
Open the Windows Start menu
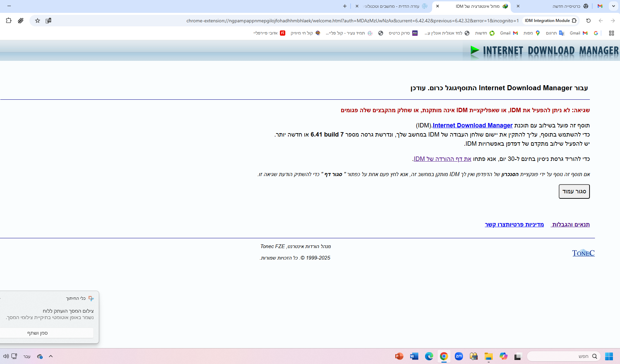tap(609, 356)
